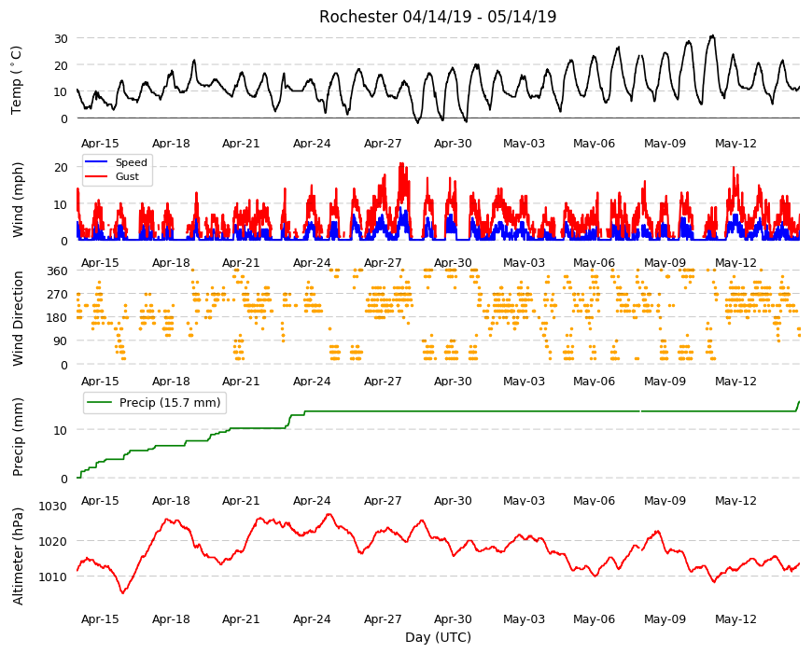
Task: Click the blue Speed legend line
Action: [96, 162]
